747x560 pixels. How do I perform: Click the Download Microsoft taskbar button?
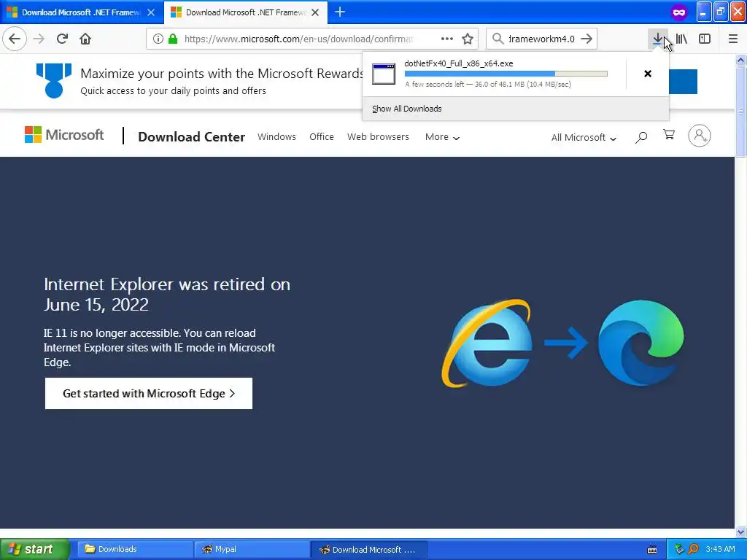pos(368,549)
